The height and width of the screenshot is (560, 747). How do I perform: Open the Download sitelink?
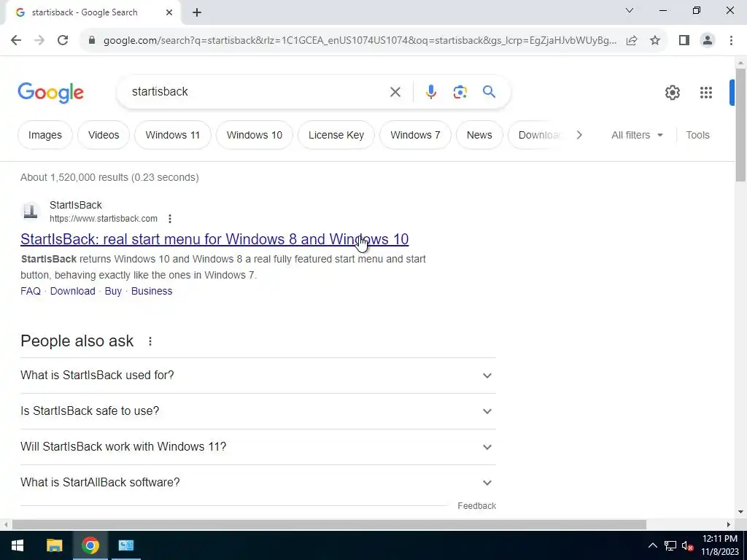click(72, 291)
